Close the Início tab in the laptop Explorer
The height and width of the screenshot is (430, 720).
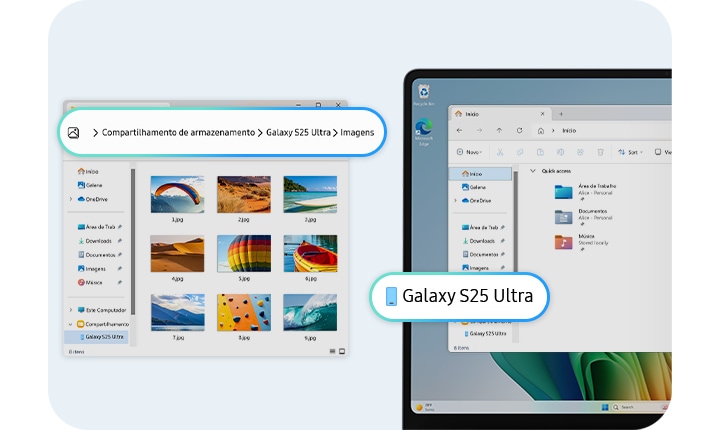pos(542,113)
